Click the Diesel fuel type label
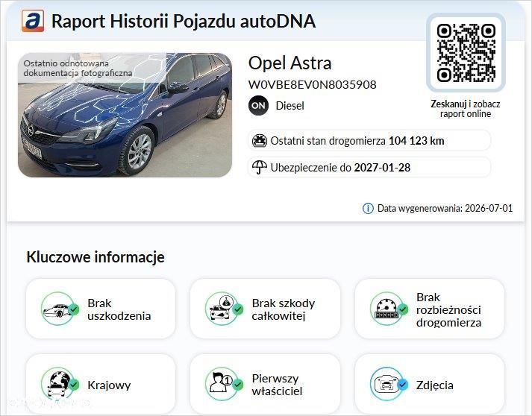The width and height of the screenshot is (532, 416). (290, 106)
